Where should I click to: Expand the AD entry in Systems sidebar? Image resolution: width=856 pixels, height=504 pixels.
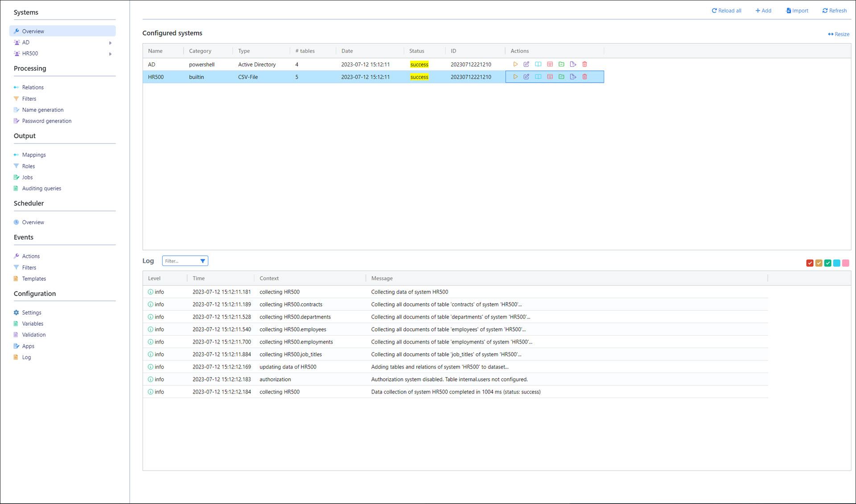[x=110, y=43]
